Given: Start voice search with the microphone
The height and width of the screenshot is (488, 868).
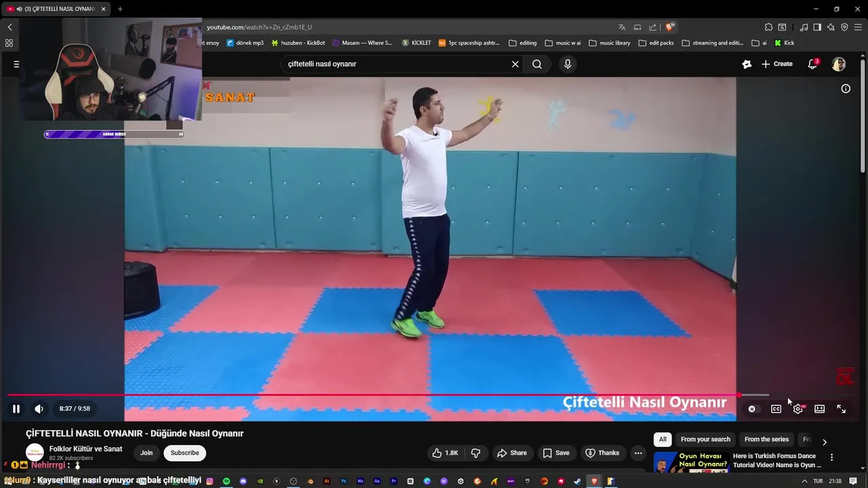Looking at the screenshot, I should point(568,64).
